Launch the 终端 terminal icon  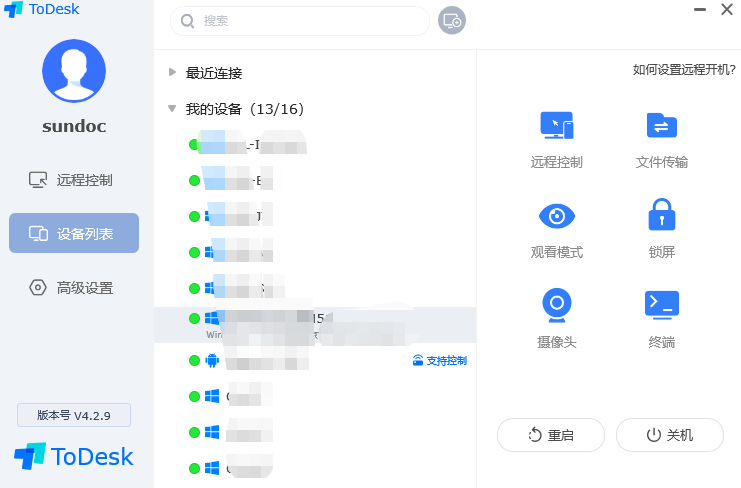(x=662, y=305)
